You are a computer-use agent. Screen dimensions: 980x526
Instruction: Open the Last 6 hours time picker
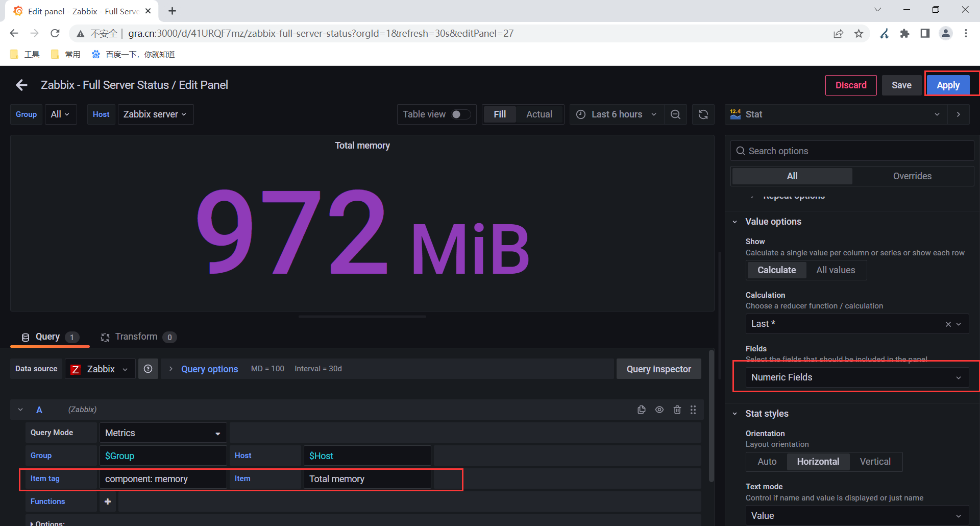point(617,114)
